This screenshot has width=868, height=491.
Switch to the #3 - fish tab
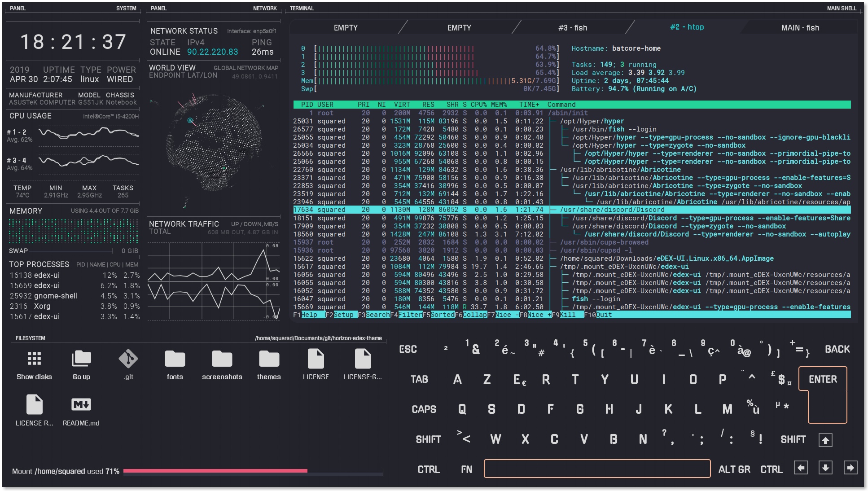tap(573, 28)
